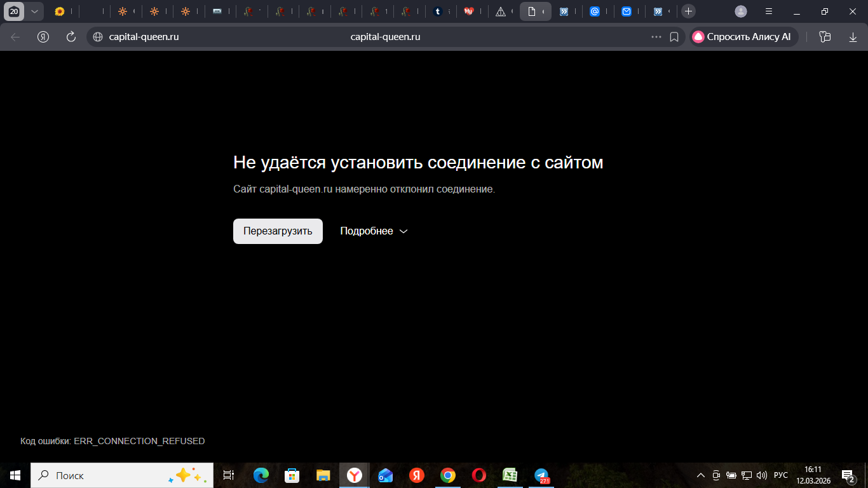View site information via the globe icon

click(97, 36)
